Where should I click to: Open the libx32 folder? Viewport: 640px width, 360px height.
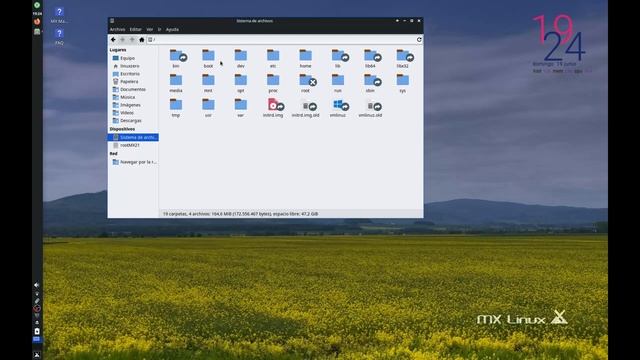click(404, 59)
